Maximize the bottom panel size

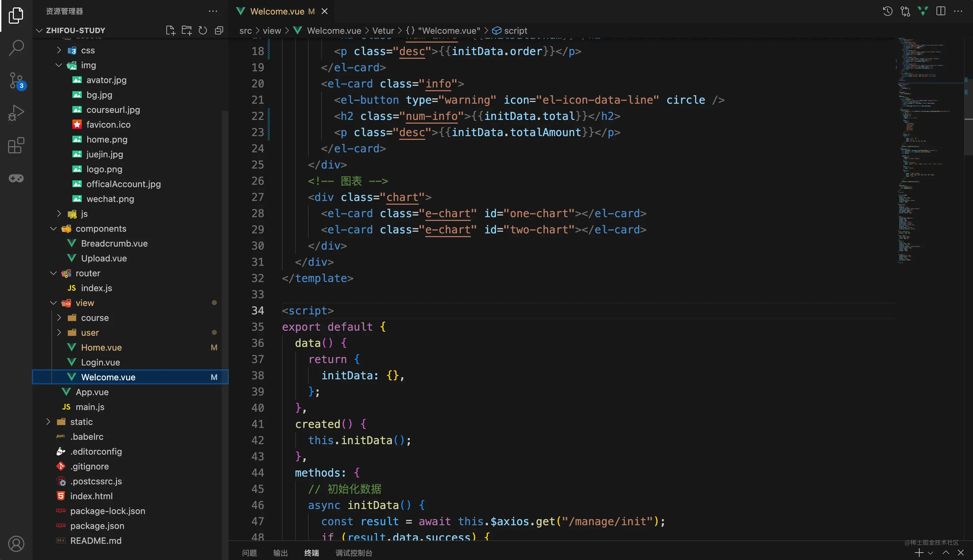(x=946, y=553)
